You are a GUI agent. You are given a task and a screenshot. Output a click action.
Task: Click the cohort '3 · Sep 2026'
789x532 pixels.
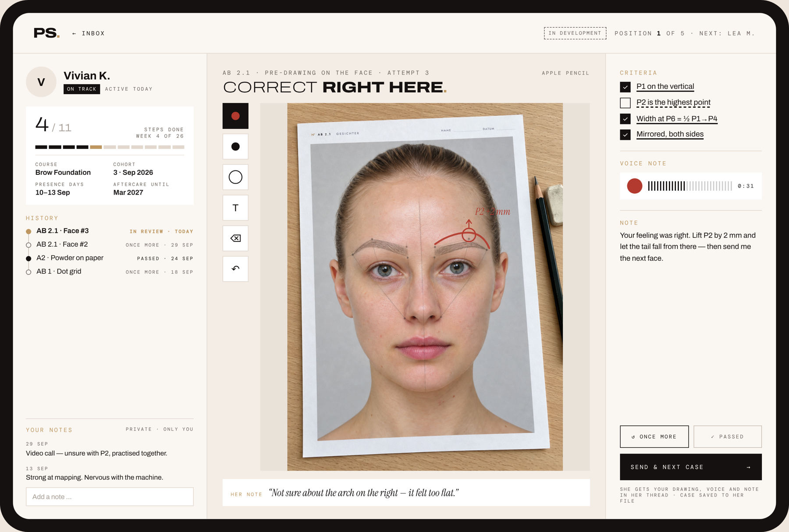(x=133, y=172)
